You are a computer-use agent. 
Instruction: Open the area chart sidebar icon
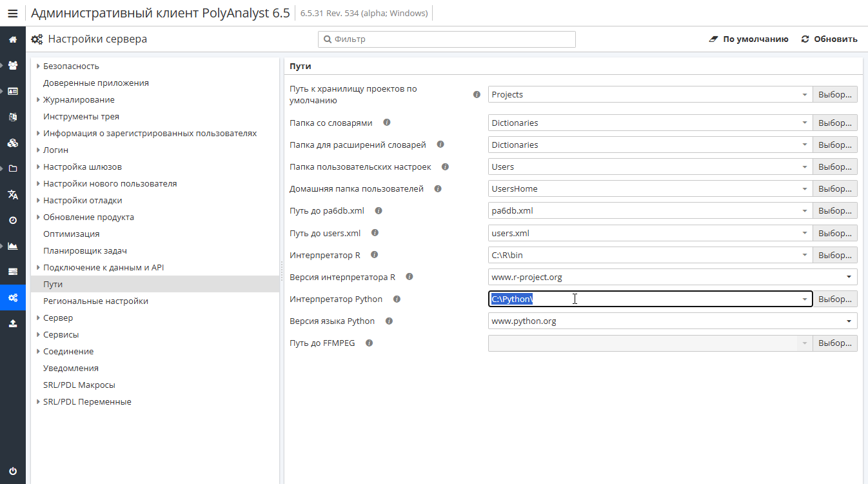(x=13, y=246)
